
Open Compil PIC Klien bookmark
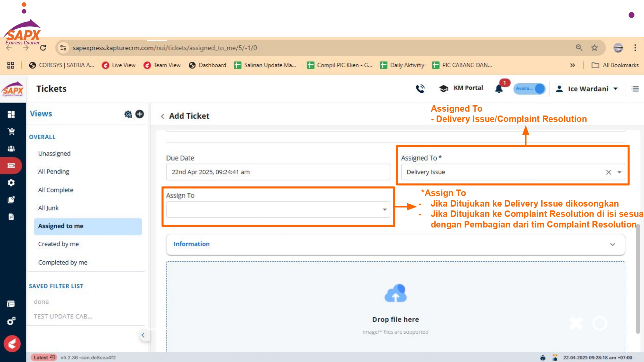[339, 65]
